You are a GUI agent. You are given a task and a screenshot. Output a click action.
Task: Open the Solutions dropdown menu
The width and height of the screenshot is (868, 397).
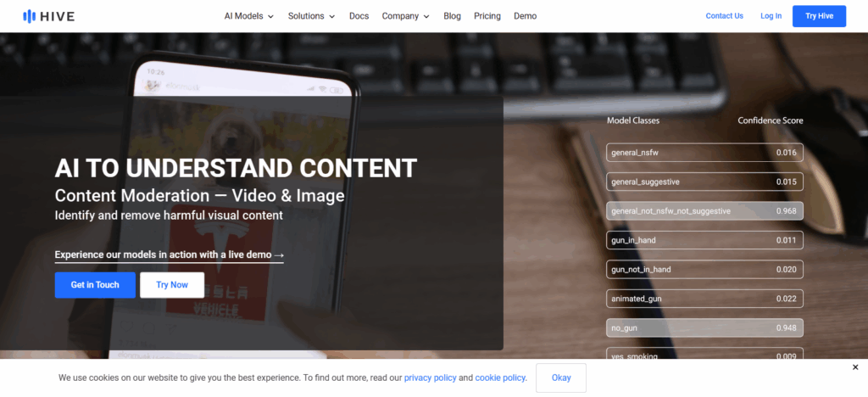pyautogui.click(x=311, y=16)
